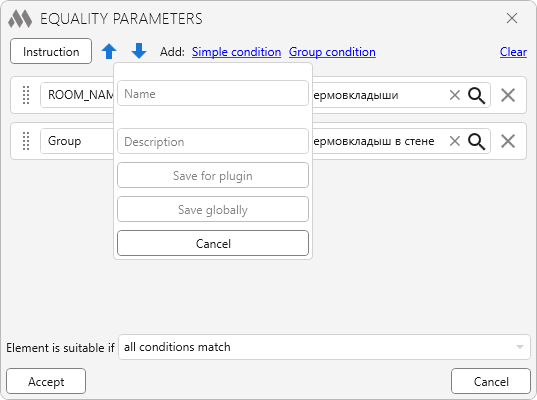The height and width of the screenshot is (400, 537).
Task: Open the 'all conditions match' dropdown
Action: coord(324,347)
